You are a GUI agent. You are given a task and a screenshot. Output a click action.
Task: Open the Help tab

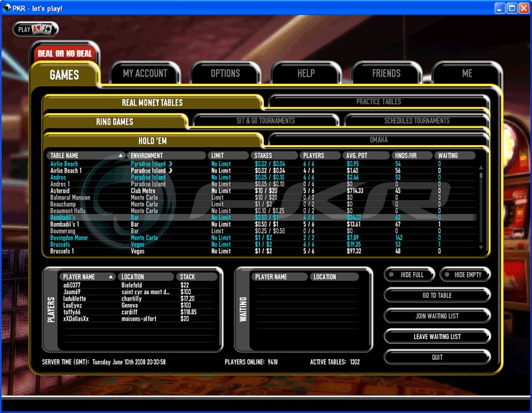(x=306, y=73)
